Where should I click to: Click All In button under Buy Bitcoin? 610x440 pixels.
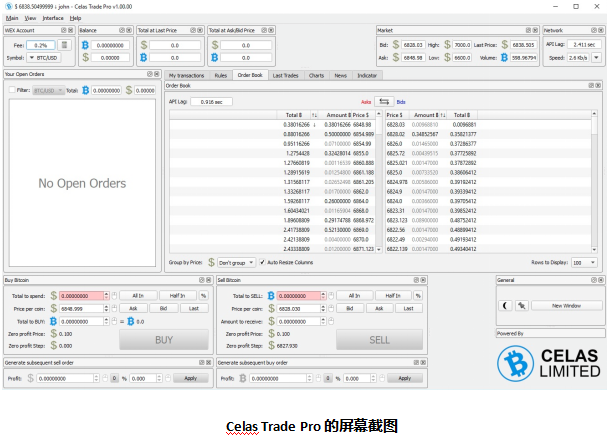(x=138, y=296)
